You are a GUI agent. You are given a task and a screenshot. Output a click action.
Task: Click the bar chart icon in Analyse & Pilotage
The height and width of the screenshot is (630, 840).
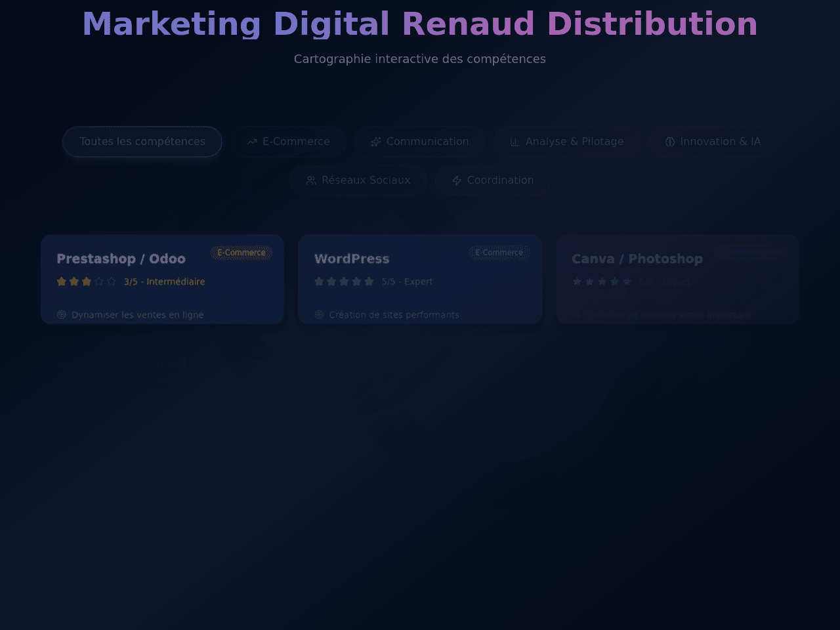click(515, 142)
